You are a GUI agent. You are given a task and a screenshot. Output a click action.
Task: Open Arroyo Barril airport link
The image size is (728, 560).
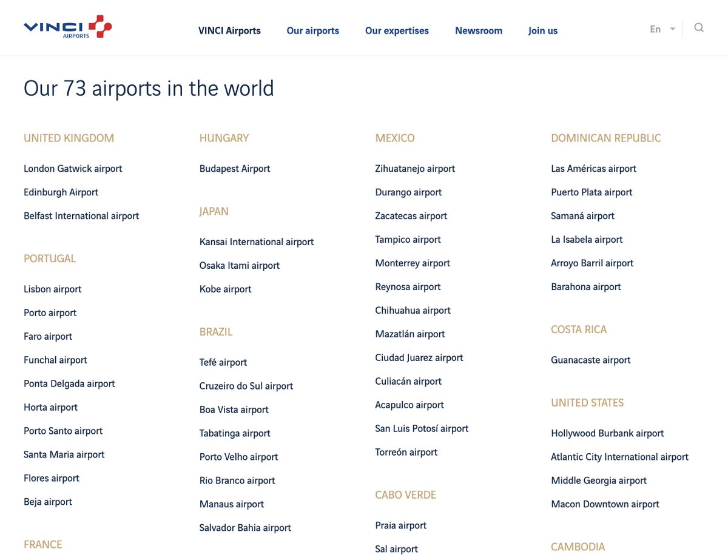tap(592, 263)
